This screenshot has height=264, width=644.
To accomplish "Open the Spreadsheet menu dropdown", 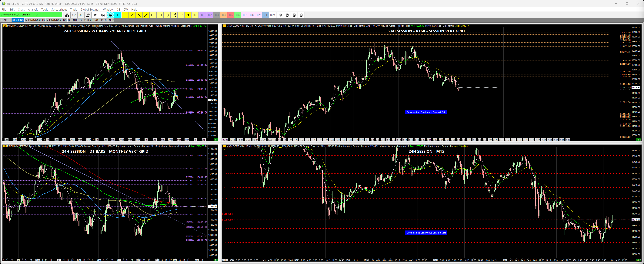I will tap(59, 9).
